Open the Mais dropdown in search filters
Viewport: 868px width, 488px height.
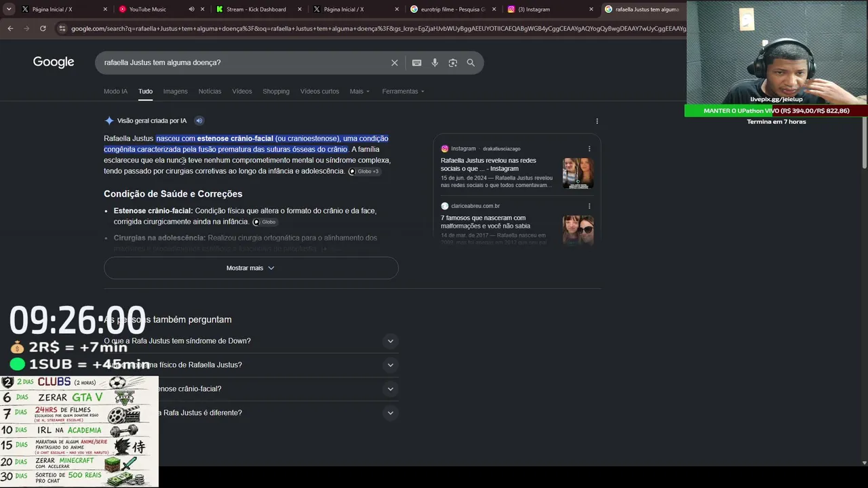[359, 91]
